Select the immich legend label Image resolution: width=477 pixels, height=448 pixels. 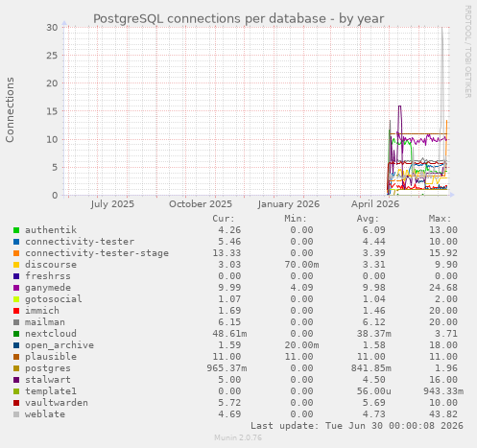pyautogui.click(x=42, y=311)
